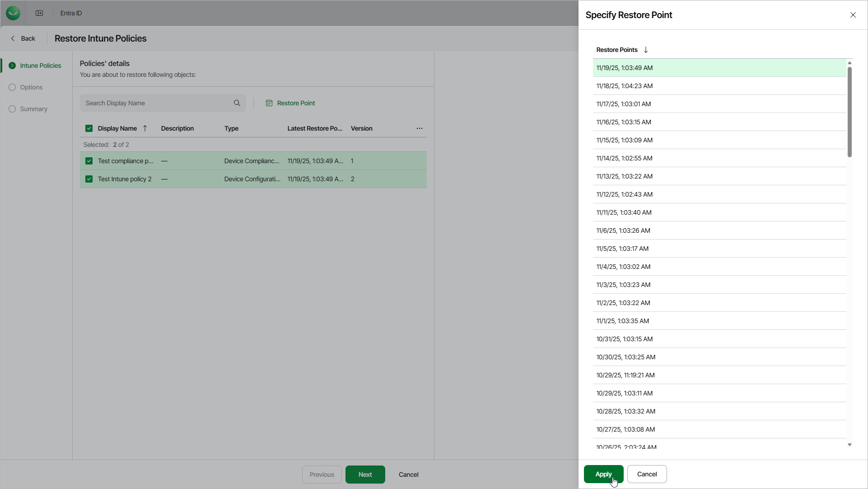868x489 pixels.
Task: Sort by Display Name arrow
Action: pos(145,128)
